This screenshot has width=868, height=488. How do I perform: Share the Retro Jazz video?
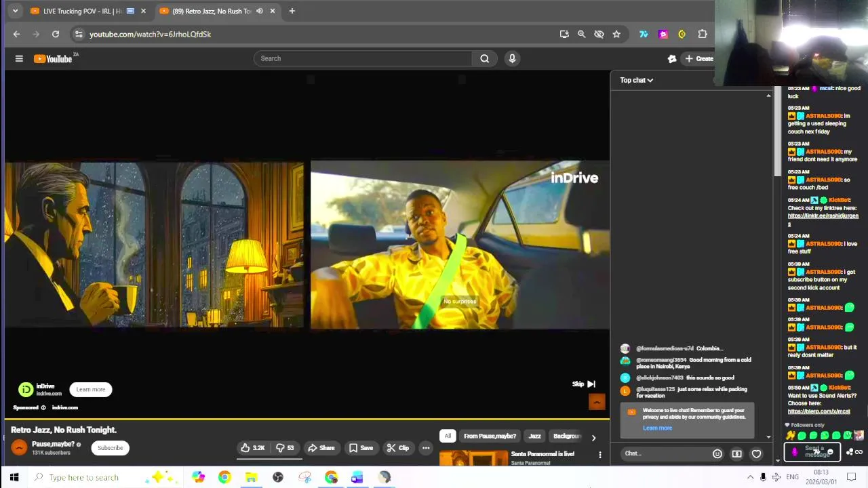[321, 448]
